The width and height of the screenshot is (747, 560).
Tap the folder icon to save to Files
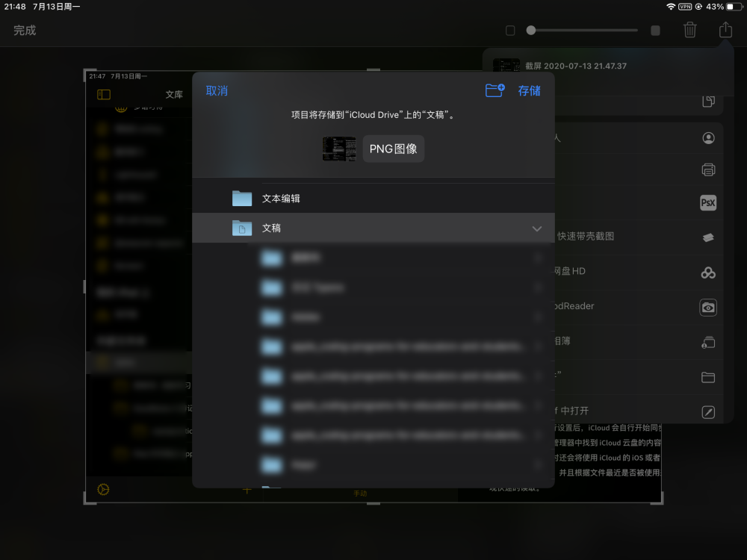pos(708,378)
